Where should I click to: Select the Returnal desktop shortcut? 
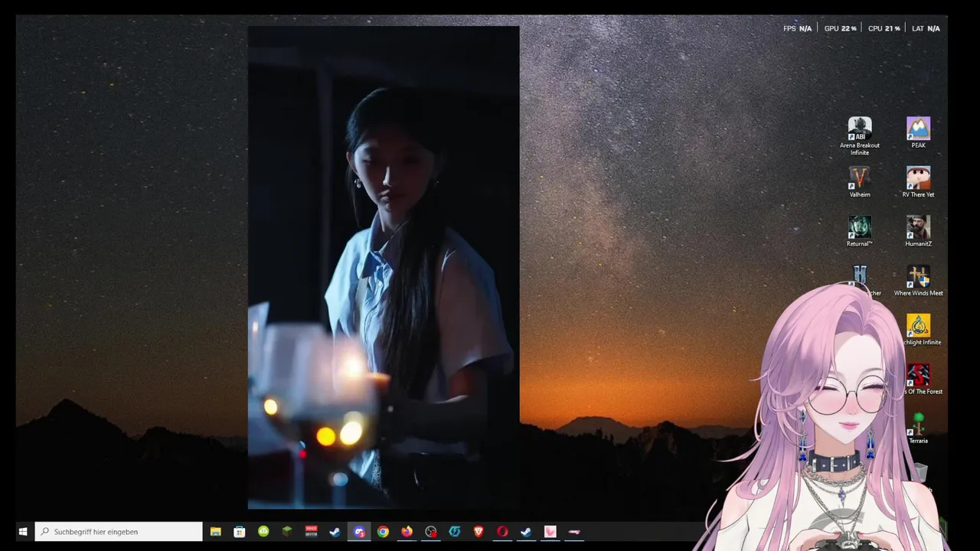(x=859, y=231)
